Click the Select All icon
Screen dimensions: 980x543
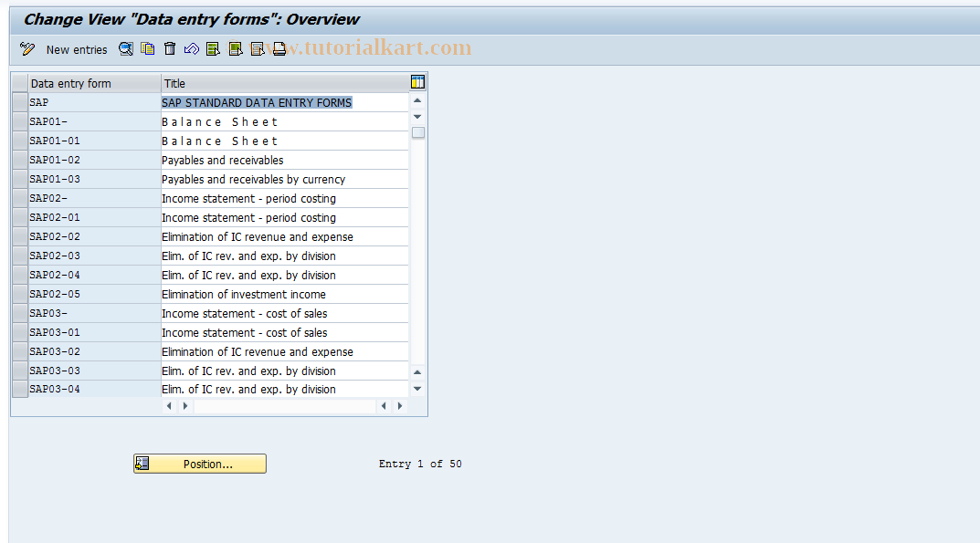pos(213,48)
